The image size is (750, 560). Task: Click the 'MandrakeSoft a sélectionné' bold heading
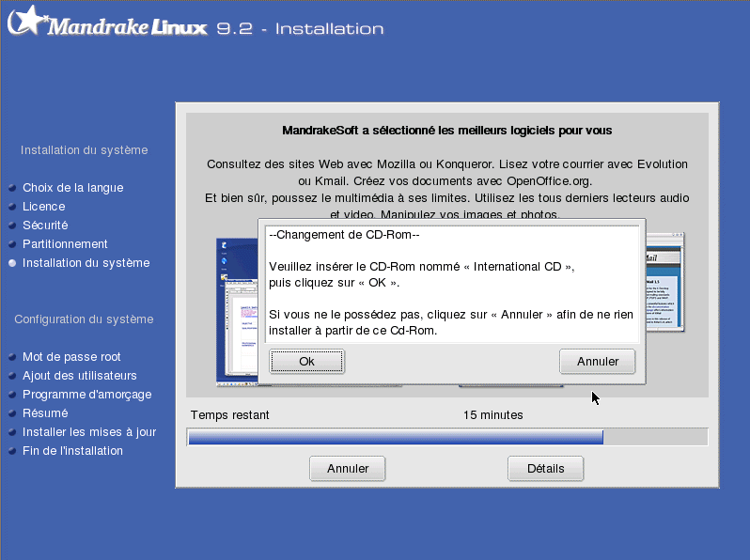click(x=446, y=131)
